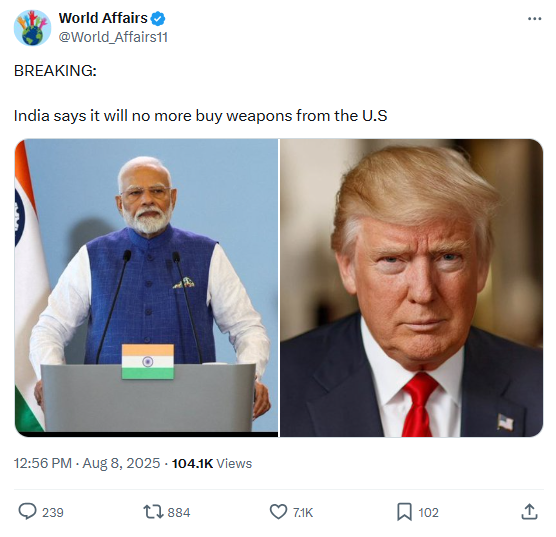Image resolution: width=556 pixels, height=537 pixels.
Task: Click the 884 reposts count
Action: pos(179,513)
